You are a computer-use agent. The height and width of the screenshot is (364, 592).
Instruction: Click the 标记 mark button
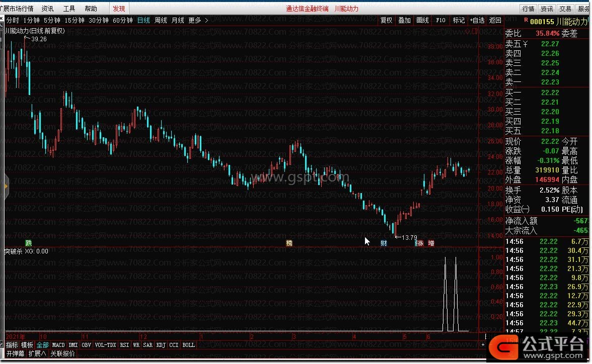click(x=459, y=21)
